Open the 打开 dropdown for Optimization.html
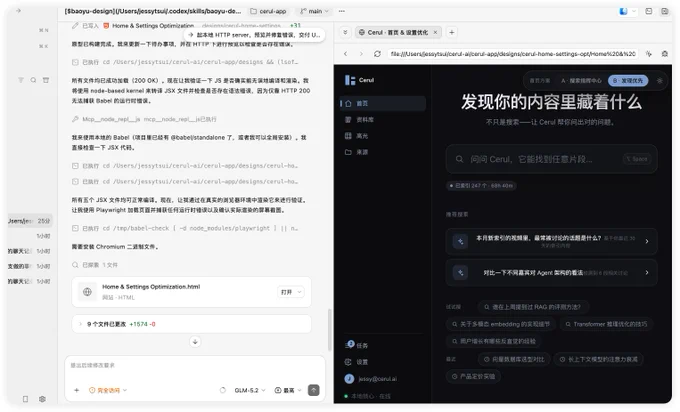680x412 pixels. pos(291,292)
